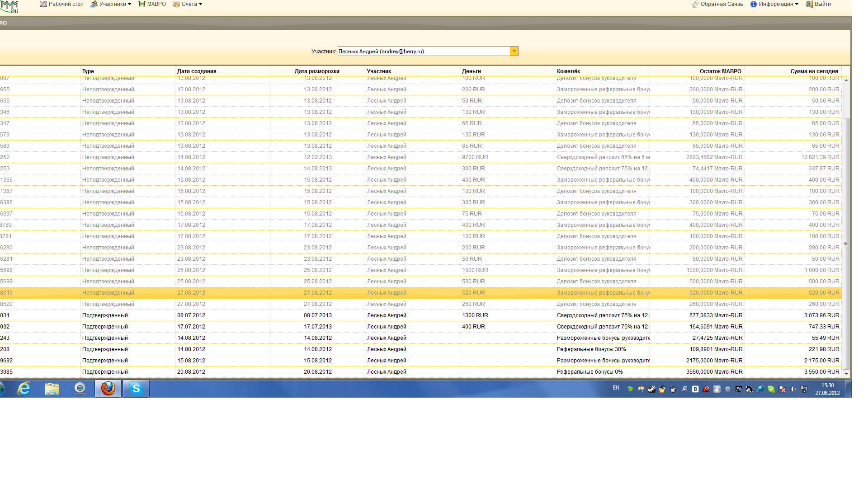Sort by the Type column header
Image resolution: width=868 pixels, height=488 pixels.
click(127, 71)
